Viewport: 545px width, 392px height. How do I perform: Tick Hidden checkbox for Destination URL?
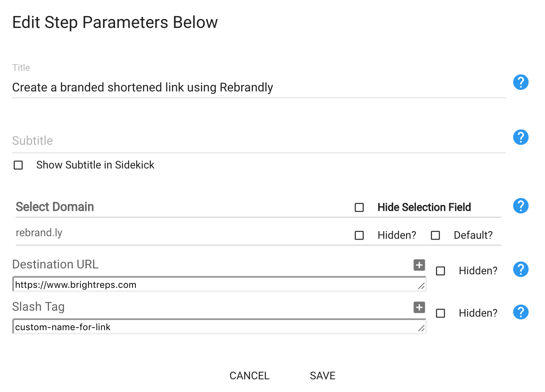(440, 271)
